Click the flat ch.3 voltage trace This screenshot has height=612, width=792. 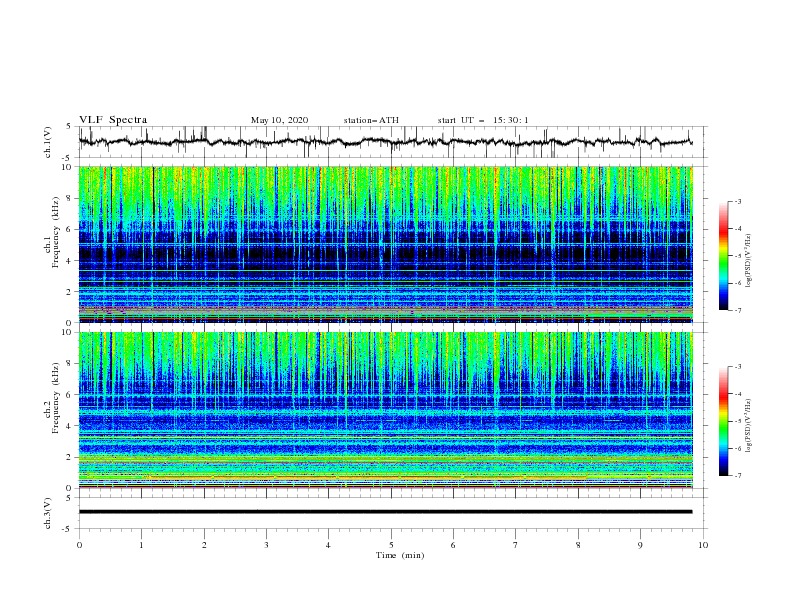(386, 512)
